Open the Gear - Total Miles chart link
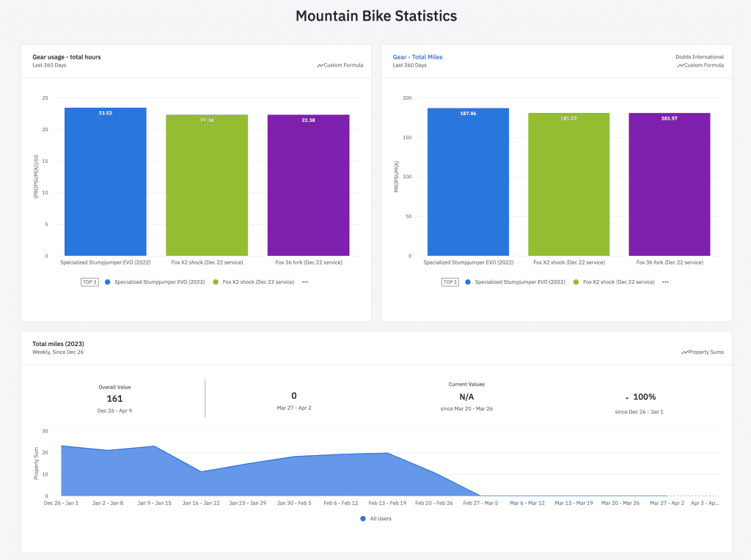The width and height of the screenshot is (751, 560). 417,56
